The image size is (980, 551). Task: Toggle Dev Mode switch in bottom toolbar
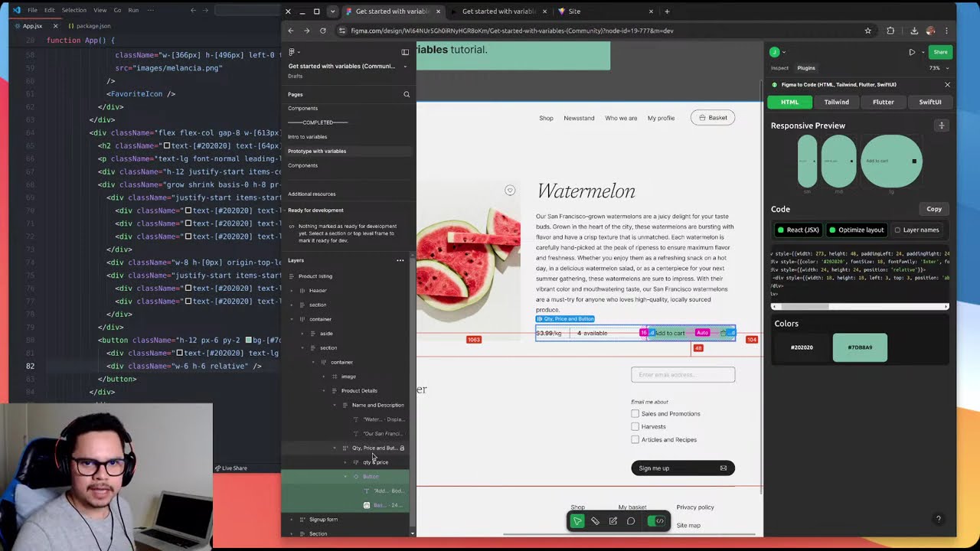coord(656,521)
